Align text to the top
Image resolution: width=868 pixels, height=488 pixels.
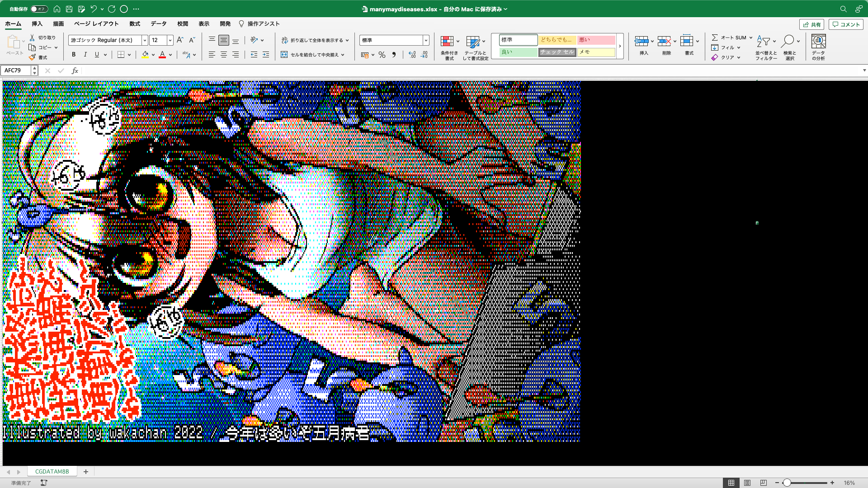click(212, 40)
